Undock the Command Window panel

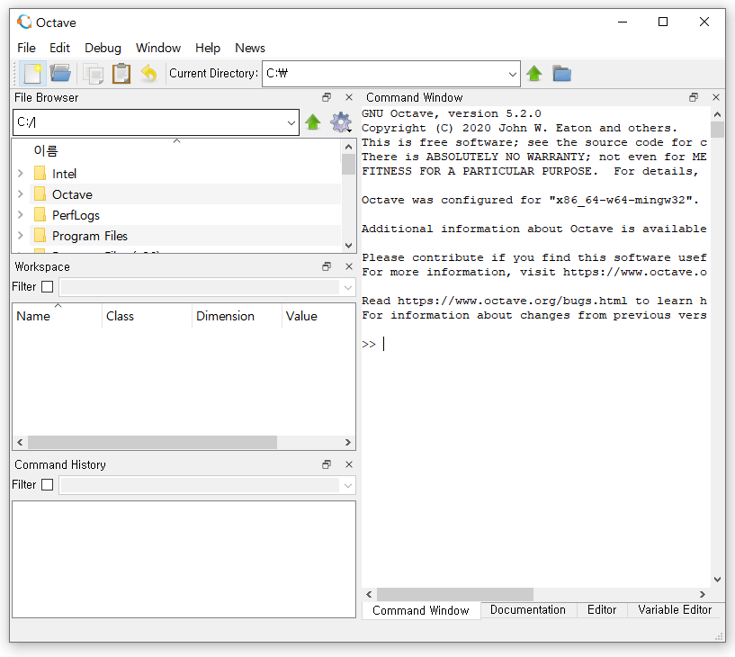[693, 97]
